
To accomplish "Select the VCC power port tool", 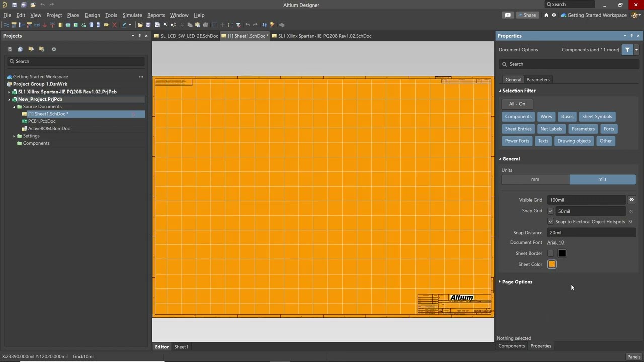I will (52, 25).
